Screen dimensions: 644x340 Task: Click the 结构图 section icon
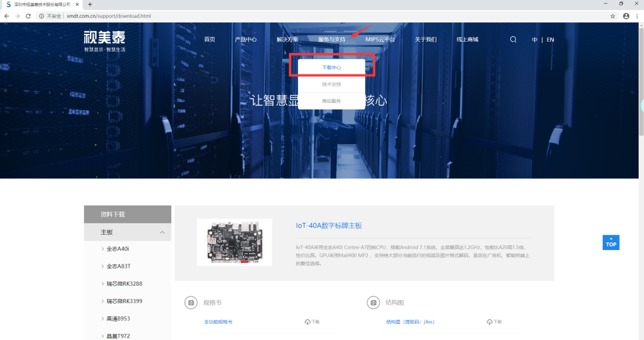tap(373, 302)
